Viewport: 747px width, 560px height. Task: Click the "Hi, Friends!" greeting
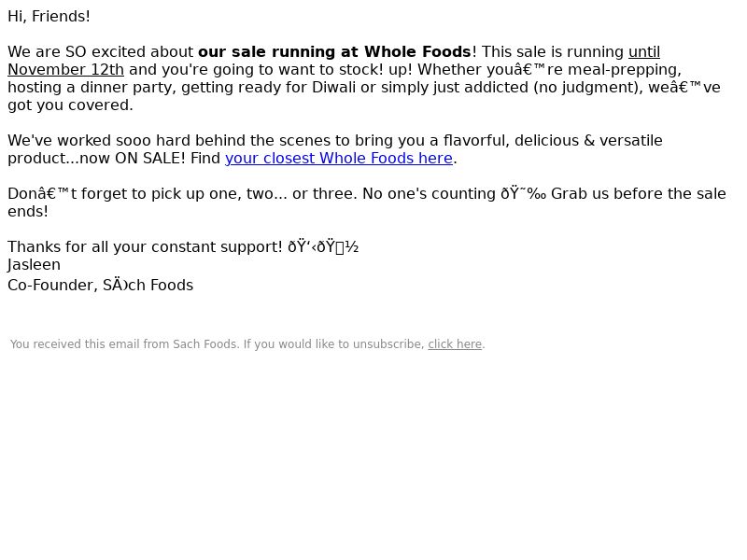coord(49,17)
